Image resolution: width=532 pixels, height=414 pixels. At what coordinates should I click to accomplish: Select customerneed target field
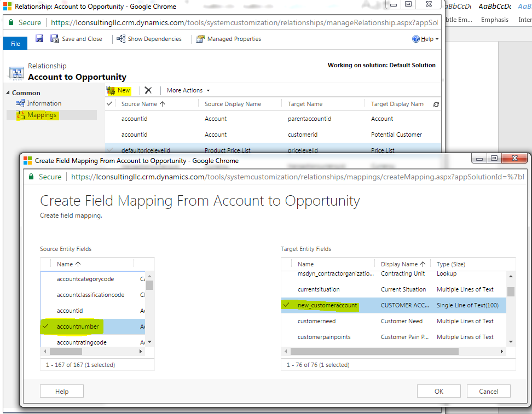click(394, 321)
